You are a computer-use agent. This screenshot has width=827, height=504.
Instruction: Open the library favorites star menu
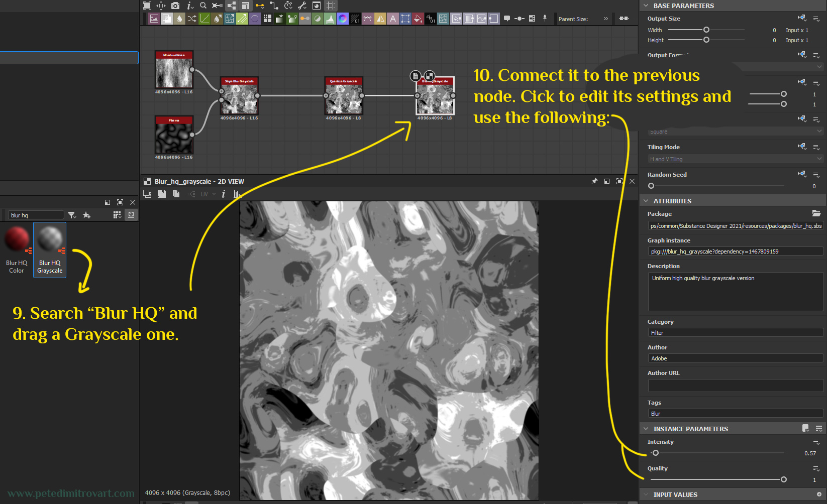tap(86, 215)
